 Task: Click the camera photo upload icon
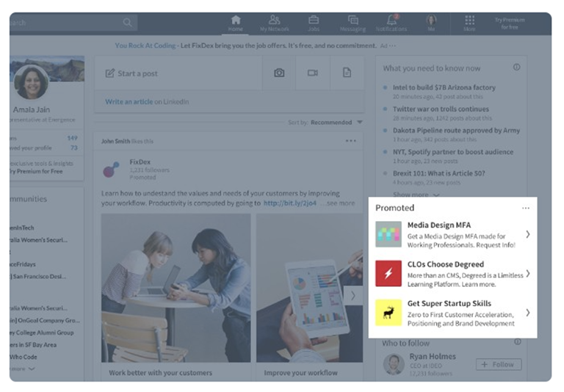(279, 73)
